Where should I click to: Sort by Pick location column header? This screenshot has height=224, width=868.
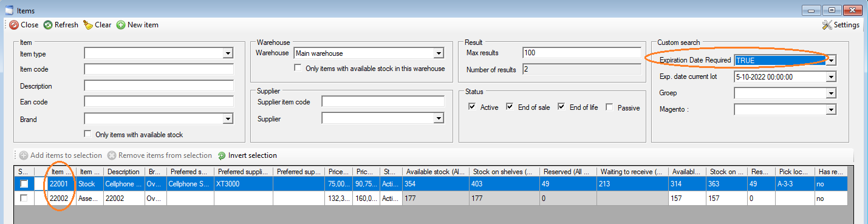795,172
